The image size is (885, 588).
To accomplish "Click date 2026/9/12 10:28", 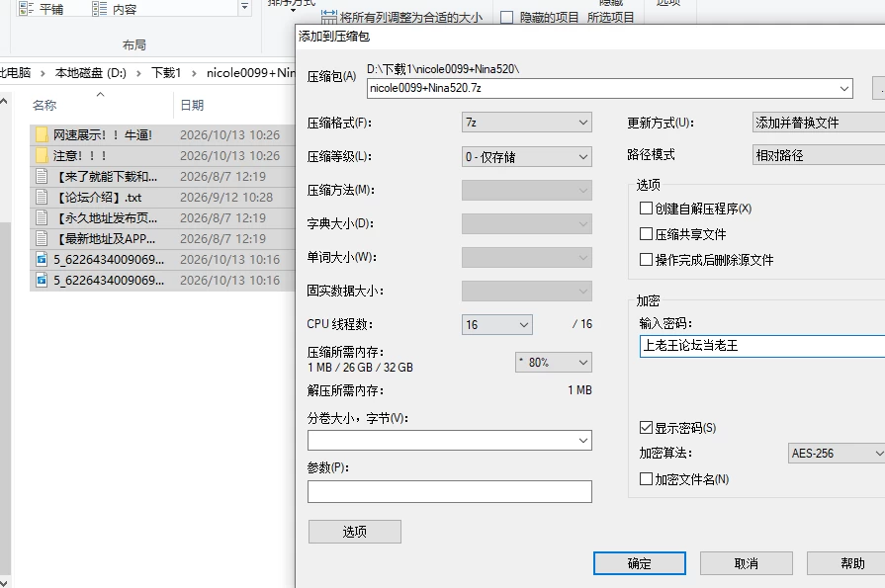I will tap(226, 197).
